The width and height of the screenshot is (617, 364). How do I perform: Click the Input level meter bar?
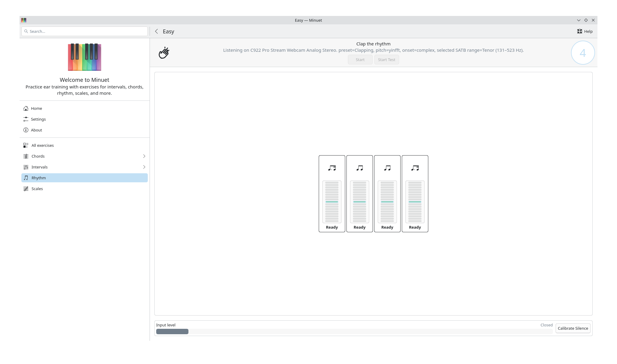pyautogui.click(x=354, y=332)
